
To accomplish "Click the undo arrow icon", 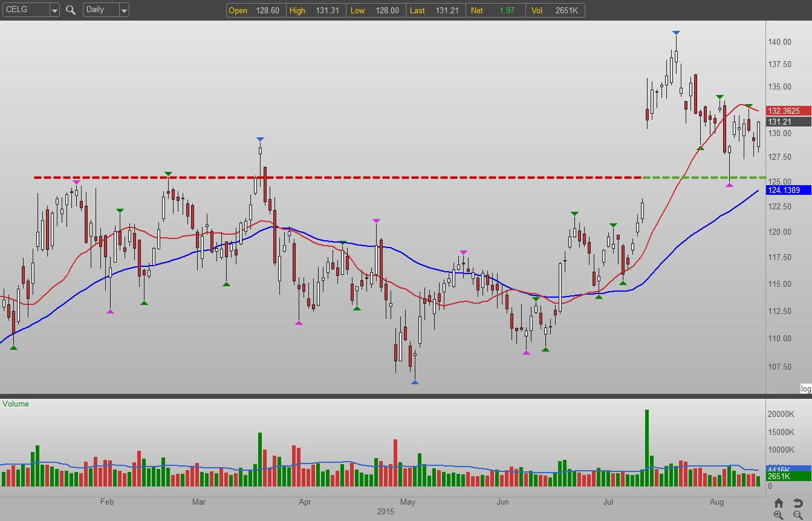I will pos(798,503).
